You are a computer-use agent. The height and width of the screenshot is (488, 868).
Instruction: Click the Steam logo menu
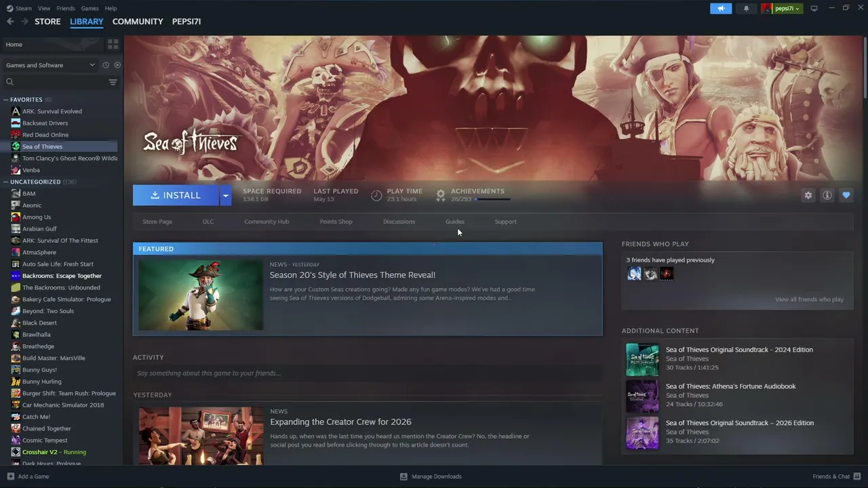pos(9,8)
